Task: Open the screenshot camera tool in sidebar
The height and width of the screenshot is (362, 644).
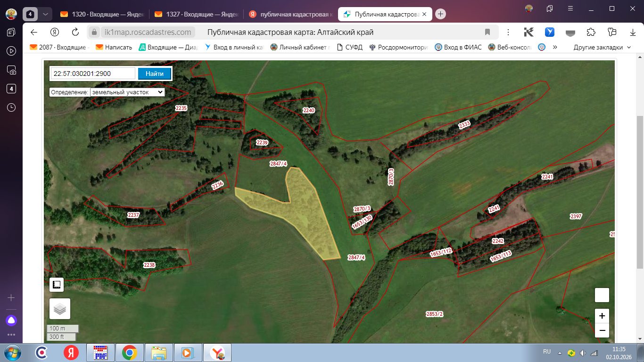Action: click(x=11, y=70)
